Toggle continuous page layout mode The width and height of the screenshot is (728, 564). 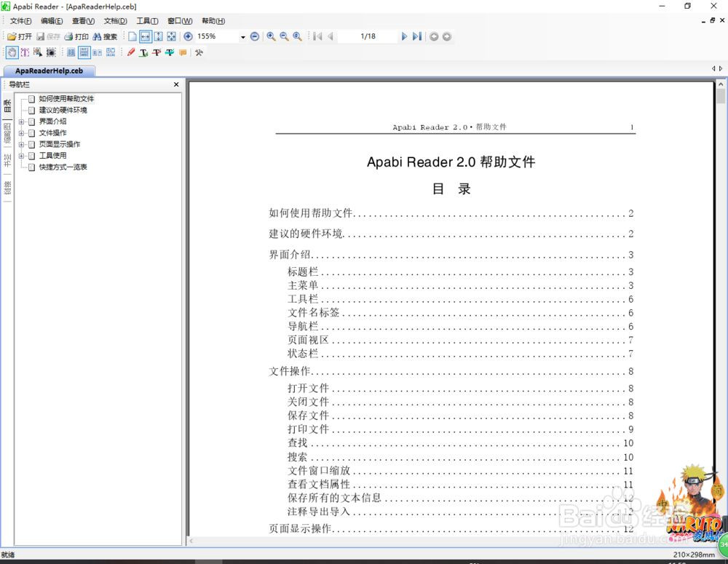click(84, 52)
